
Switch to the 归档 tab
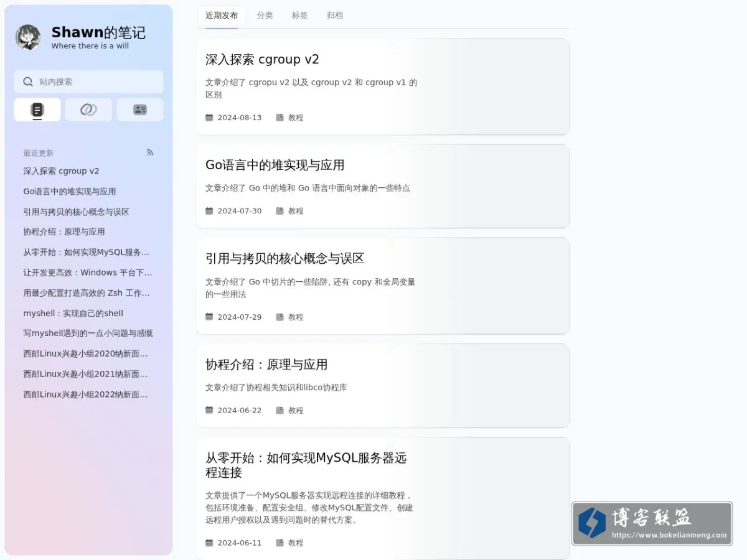[x=335, y=16]
